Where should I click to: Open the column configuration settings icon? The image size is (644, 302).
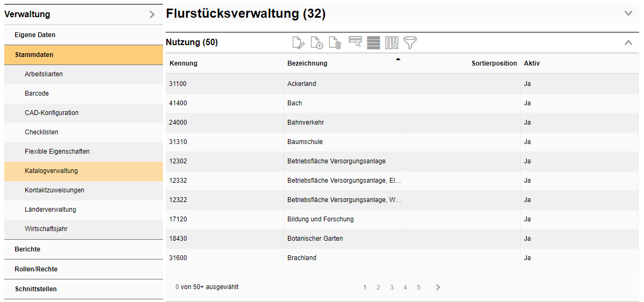(392, 43)
